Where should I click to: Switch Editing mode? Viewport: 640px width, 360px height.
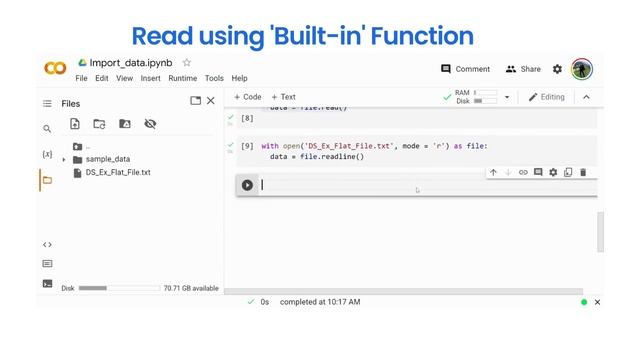(547, 97)
